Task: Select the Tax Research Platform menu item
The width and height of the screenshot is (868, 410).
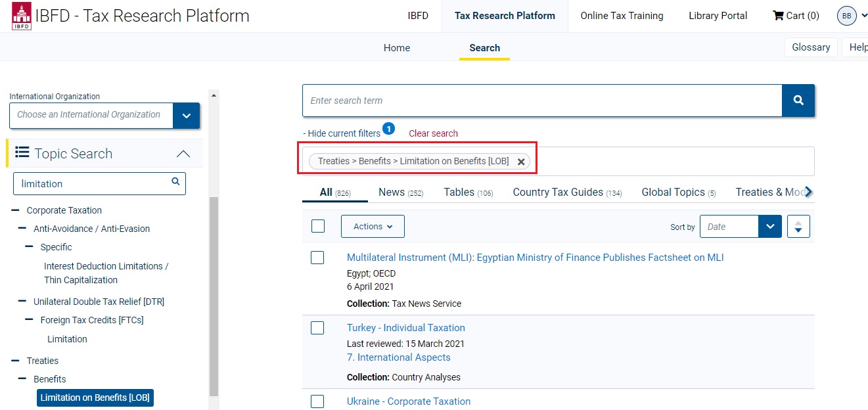Action: coord(505,16)
